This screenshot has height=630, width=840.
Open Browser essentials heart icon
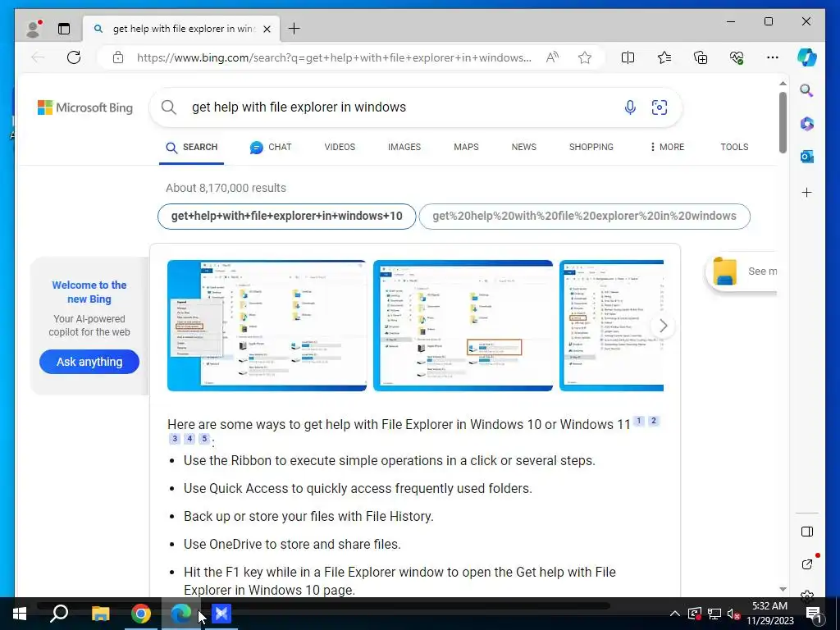coord(737,57)
